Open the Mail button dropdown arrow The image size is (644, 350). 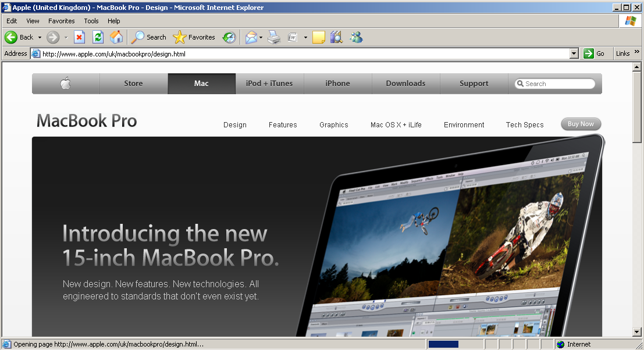tap(261, 37)
